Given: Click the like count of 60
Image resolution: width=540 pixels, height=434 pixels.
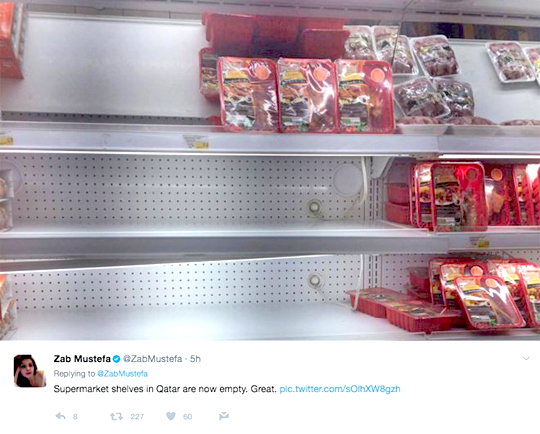Looking at the screenshot, I should point(188,417).
